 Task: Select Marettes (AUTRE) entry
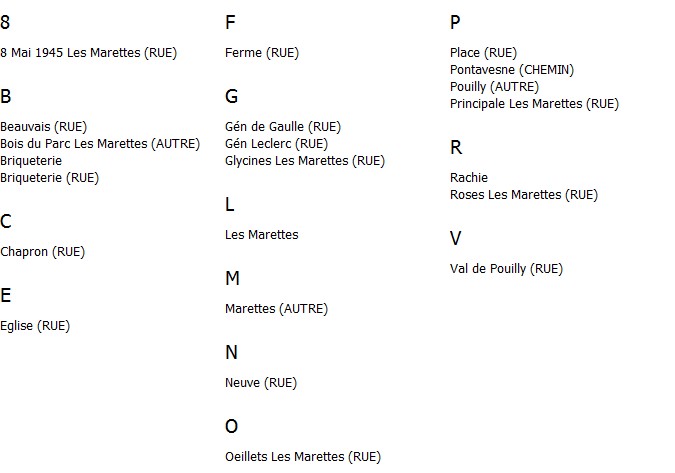(x=276, y=309)
